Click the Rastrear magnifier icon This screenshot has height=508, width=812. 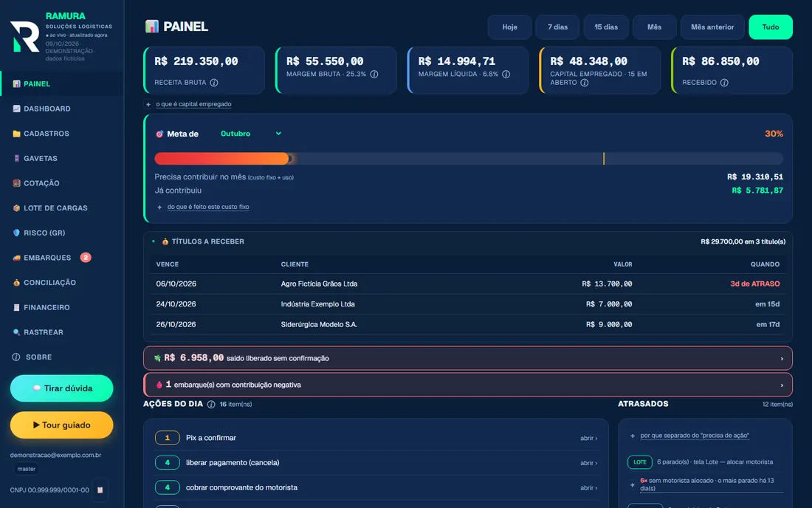[16, 332]
